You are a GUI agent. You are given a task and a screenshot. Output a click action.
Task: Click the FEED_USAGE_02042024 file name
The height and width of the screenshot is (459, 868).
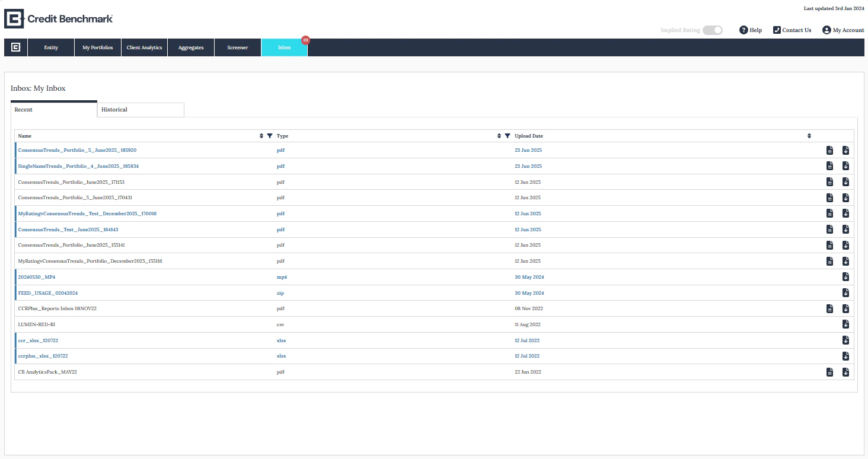pyautogui.click(x=48, y=293)
